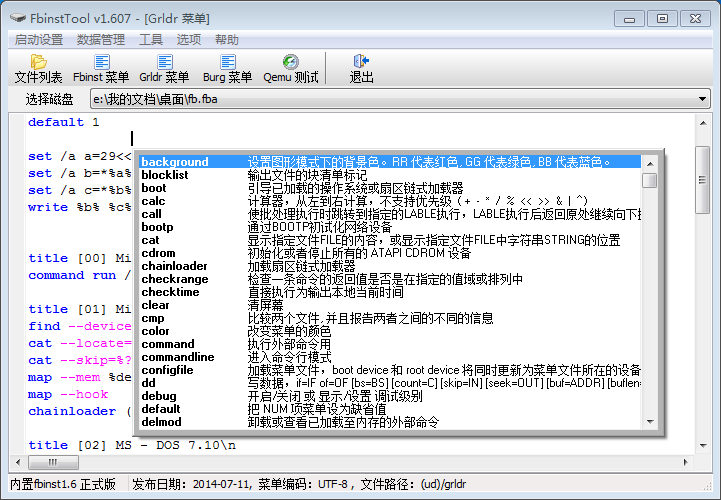
Task: Click the 'map --hook' editor line
Action: point(68,395)
